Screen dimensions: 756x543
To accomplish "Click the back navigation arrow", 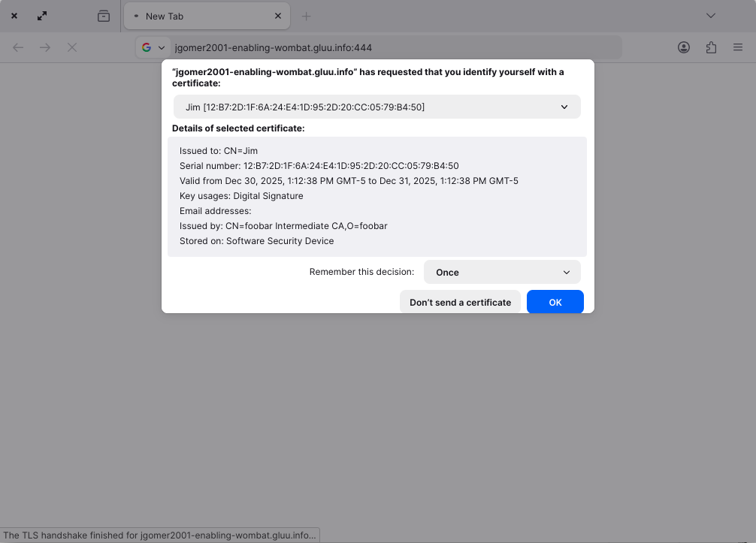I will pos(17,47).
